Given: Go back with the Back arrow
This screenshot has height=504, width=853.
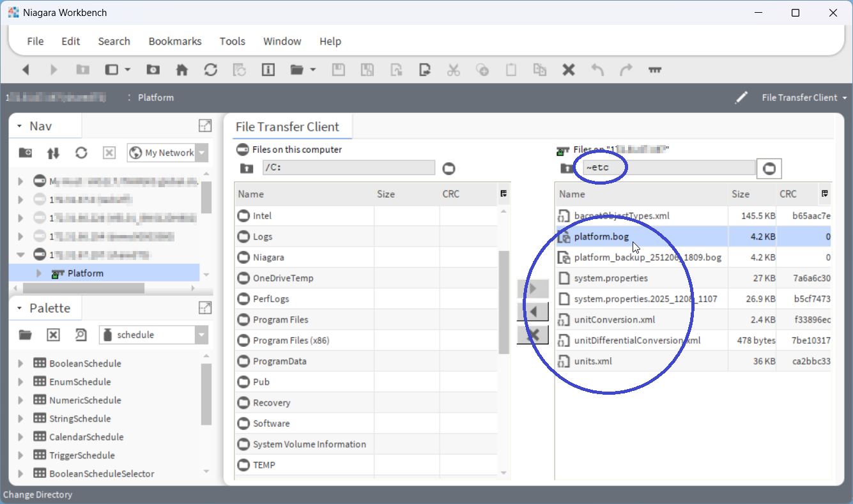Looking at the screenshot, I should click(x=26, y=70).
